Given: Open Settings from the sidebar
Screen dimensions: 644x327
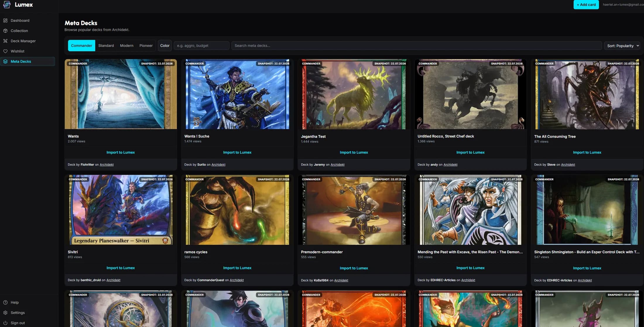Looking at the screenshot, I should (x=28, y=313).
